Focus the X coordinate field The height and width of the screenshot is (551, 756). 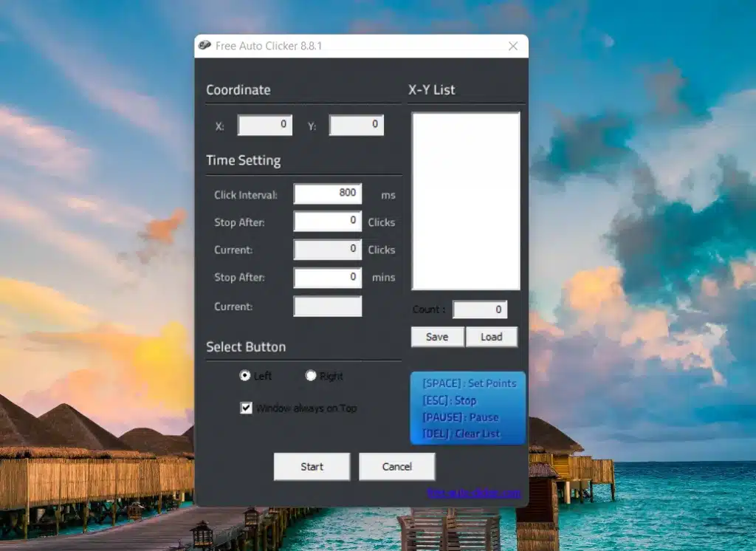[265, 125]
